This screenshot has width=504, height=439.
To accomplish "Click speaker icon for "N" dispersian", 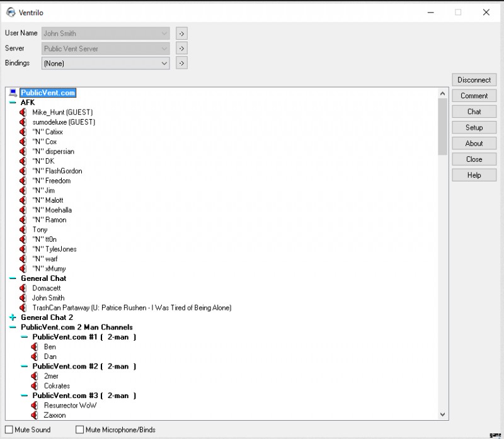I will 23,151.
